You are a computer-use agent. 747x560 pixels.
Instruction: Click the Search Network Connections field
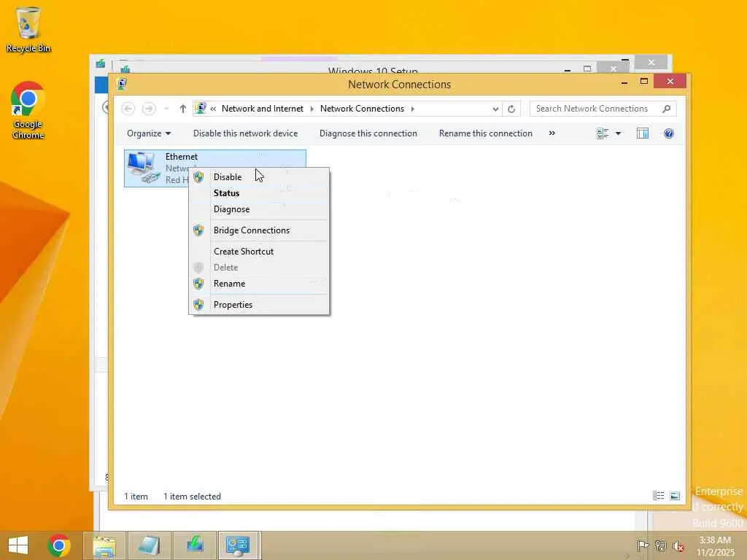(603, 109)
